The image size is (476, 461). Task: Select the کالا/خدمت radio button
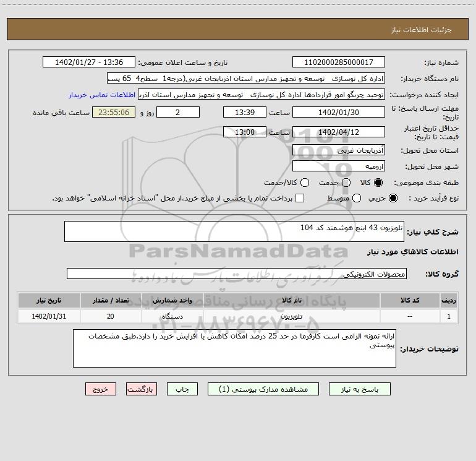click(305, 183)
